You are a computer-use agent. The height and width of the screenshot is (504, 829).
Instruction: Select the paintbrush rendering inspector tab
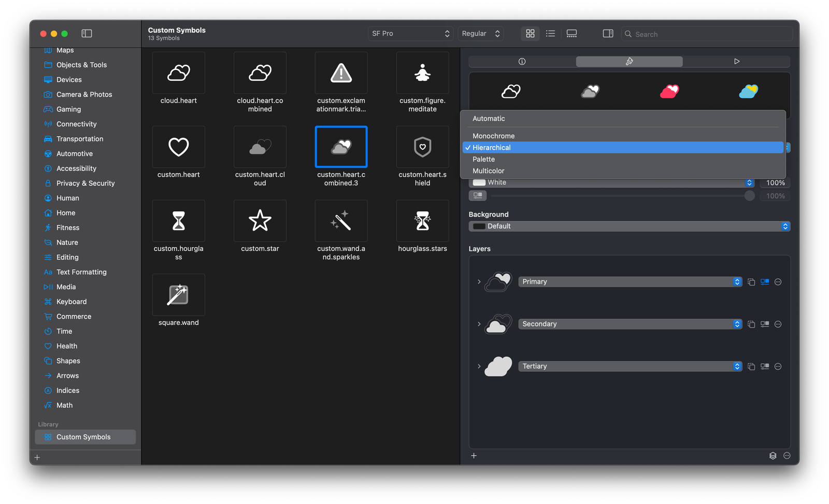[x=629, y=61]
